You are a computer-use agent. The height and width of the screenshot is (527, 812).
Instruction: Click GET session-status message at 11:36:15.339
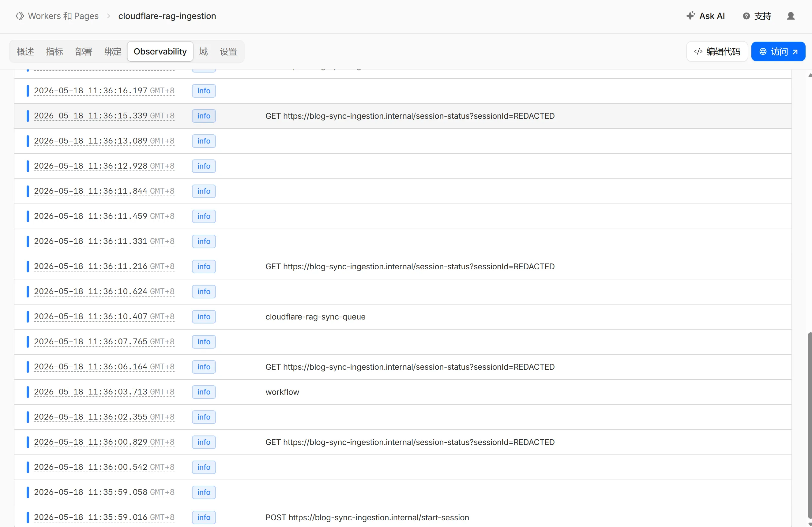coord(410,116)
